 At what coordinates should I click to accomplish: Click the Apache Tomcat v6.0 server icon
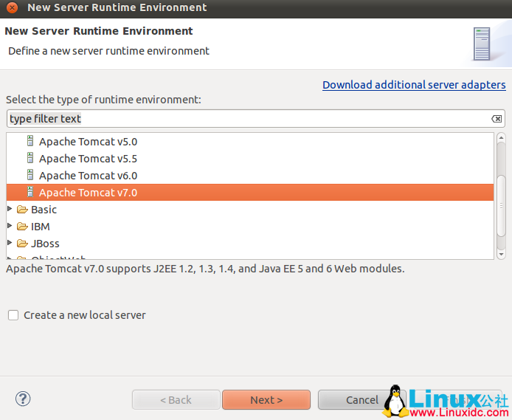[x=30, y=175]
